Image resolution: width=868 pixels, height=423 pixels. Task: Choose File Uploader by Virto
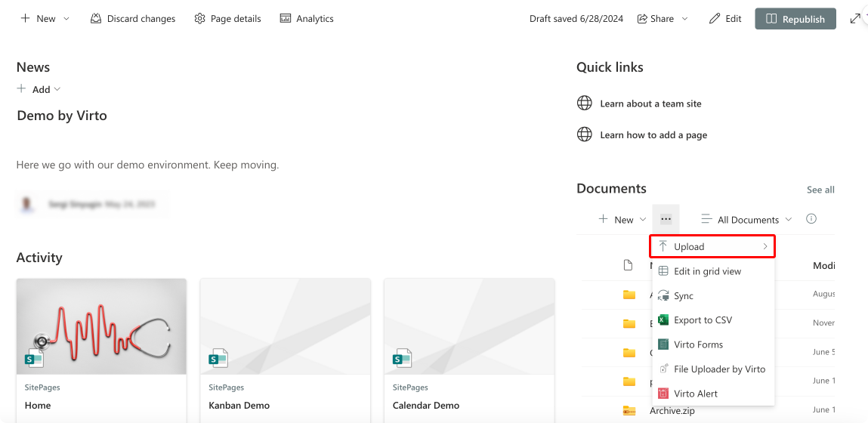pyautogui.click(x=714, y=369)
